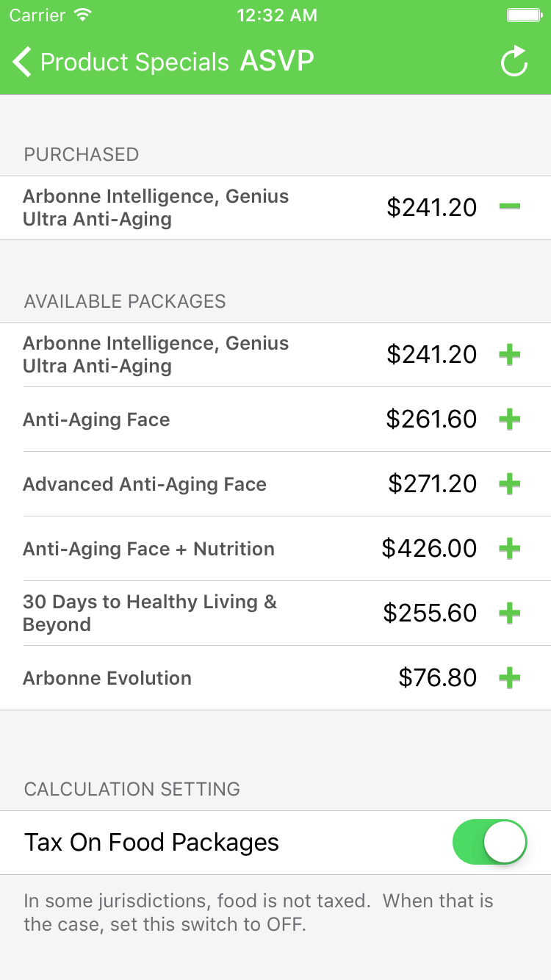
Task: Tap the $426.00 package price
Action: [429, 549]
